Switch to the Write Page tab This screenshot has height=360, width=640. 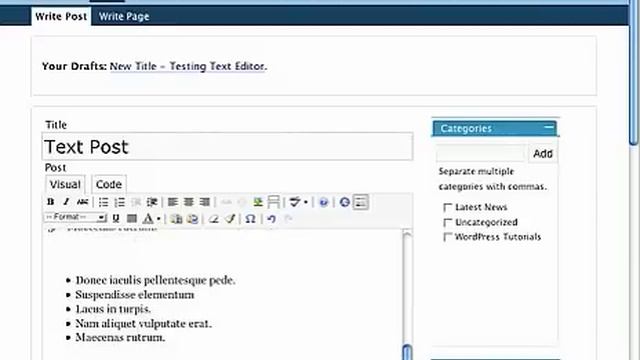124,16
